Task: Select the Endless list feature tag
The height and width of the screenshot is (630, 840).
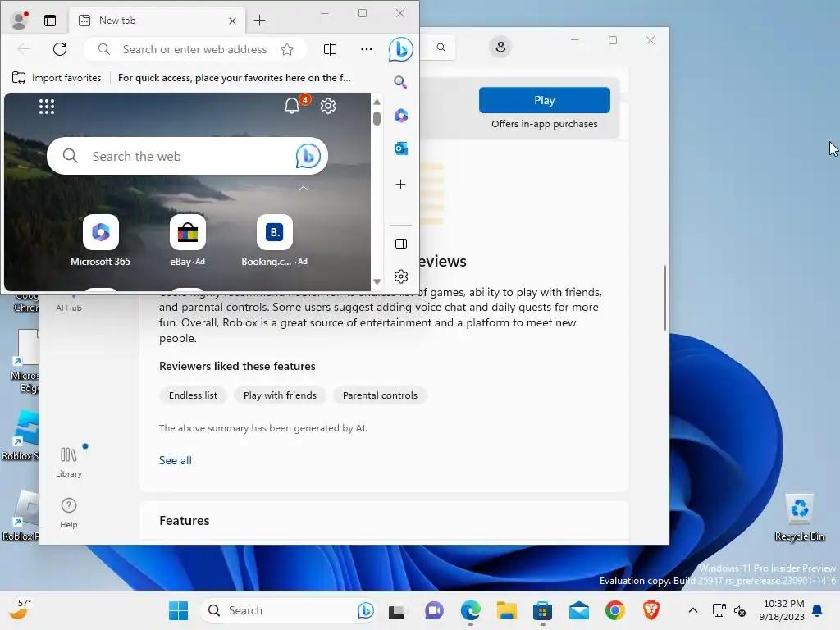Action: tap(193, 395)
